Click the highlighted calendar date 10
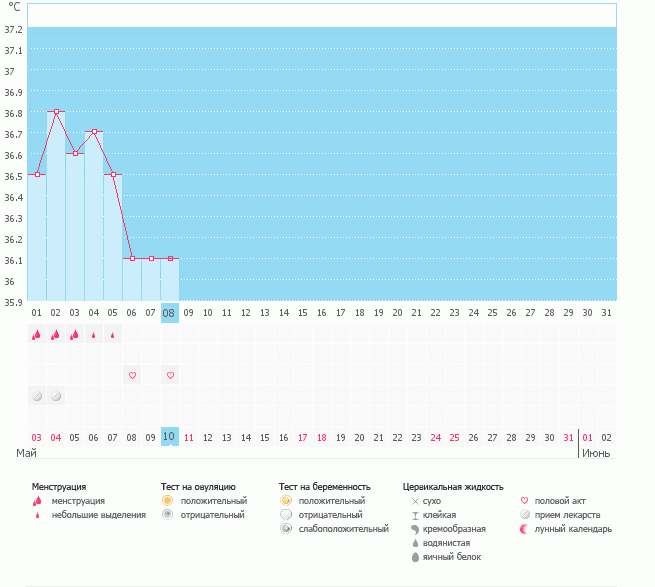The image size is (655, 587). tap(170, 437)
